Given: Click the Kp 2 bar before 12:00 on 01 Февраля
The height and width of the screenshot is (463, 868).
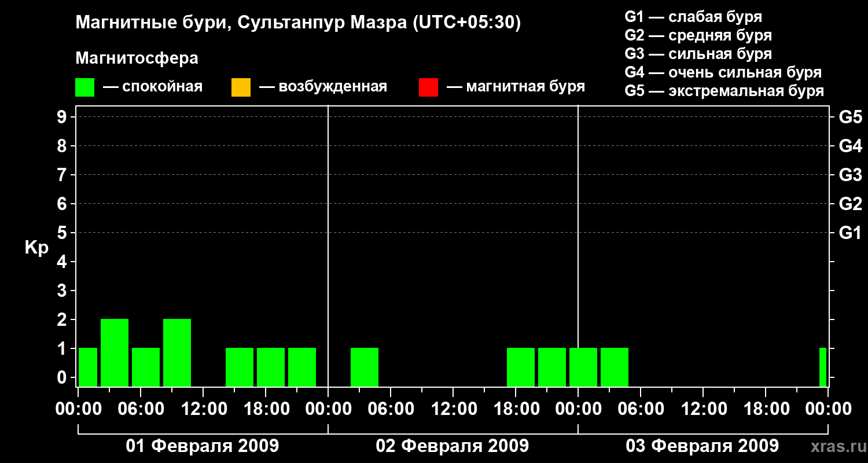Looking at the screenshot, I should coord(177,352).
